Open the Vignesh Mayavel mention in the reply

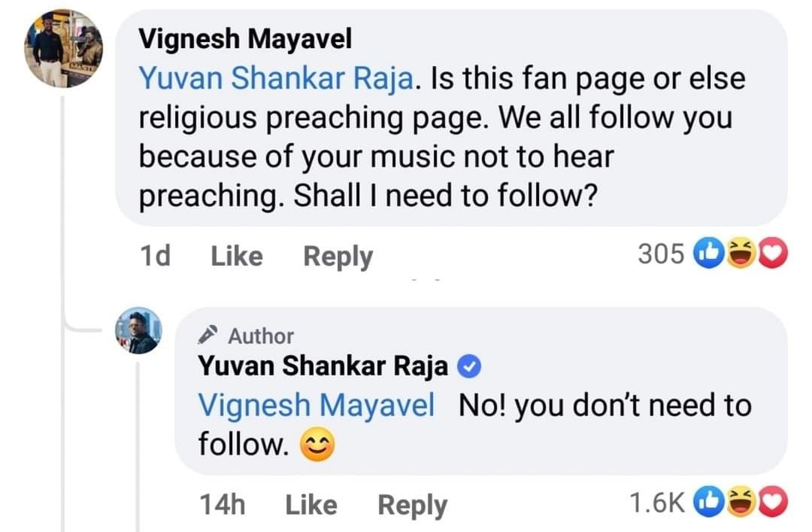click(x=316, y=406)
